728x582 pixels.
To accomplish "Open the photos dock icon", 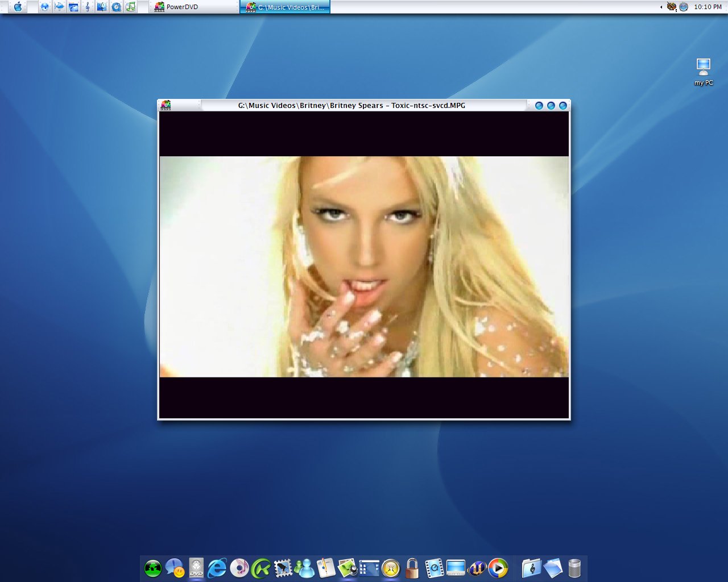I will pos(348,568).
